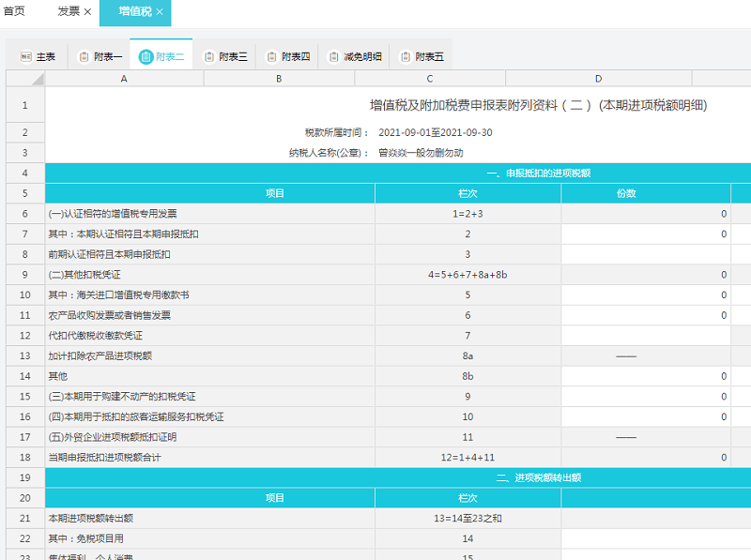The width and height of the screenshot is (751, 560).
Task: Click 份数 cell for 海关进口增值税专用缴款书
Action: click(646, 295)
